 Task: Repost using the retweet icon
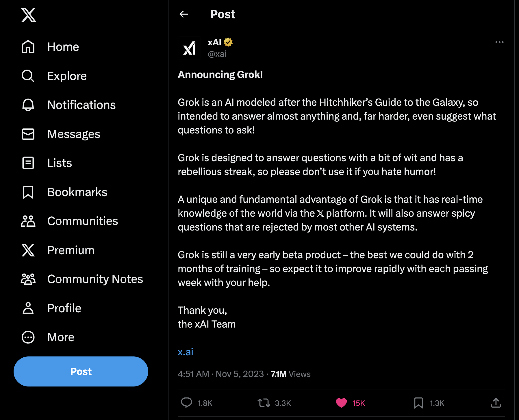pyautogui.click(x=264, y=403)
